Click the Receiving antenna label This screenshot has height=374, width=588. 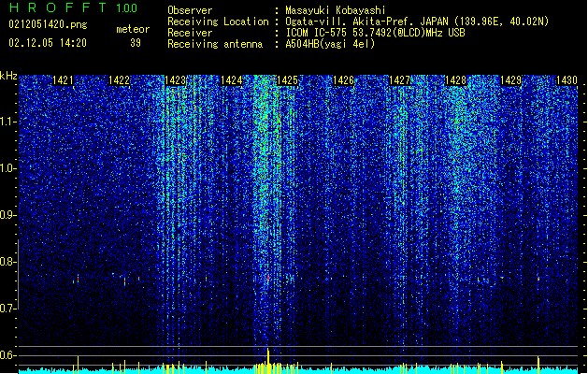pyautogui.click(x=215, y=44)
